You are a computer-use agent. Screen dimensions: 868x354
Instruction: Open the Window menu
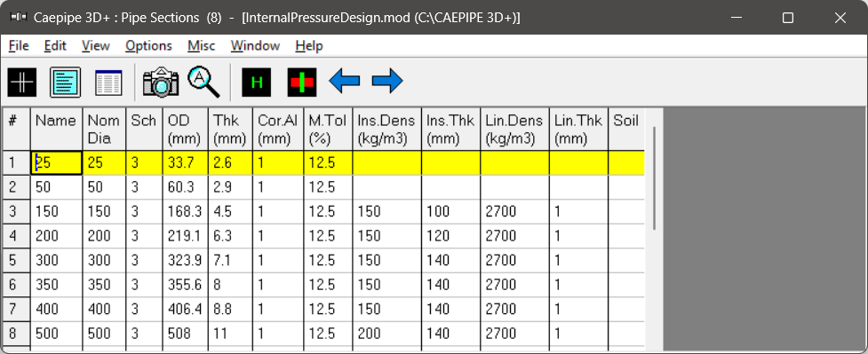coord(255,46)
